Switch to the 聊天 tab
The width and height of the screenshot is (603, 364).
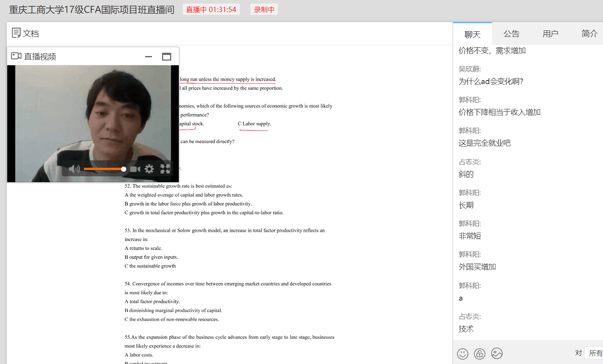coord(472,34)
